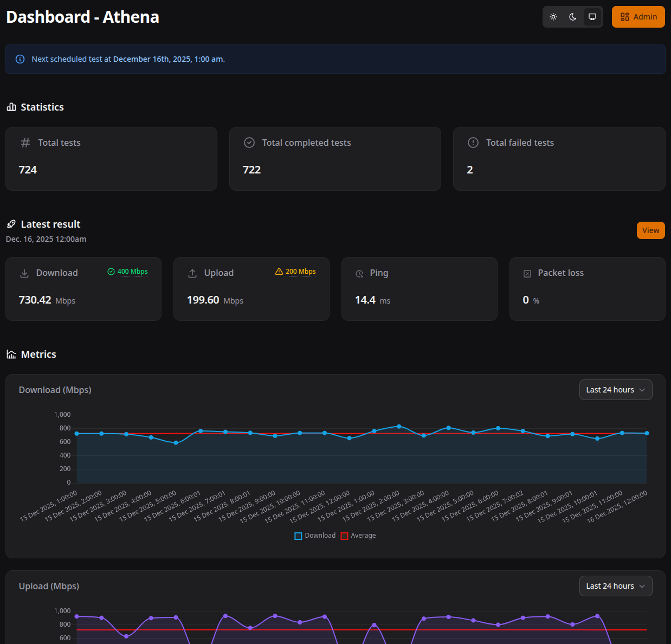Click the Packet loss card icon
671x644 pixels.
[527, 274]
